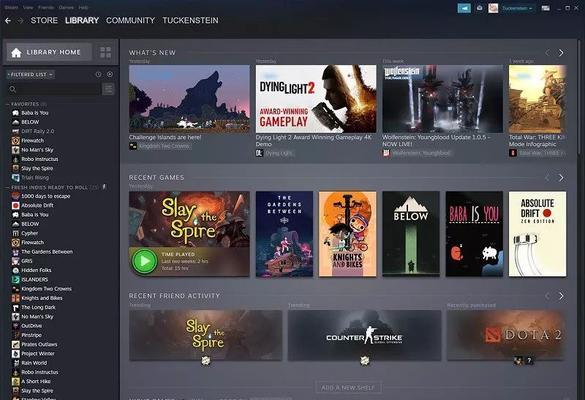Launch Big Picture mode icon
The width and height of the screenshot is (585, 400).
click(545, 8)
